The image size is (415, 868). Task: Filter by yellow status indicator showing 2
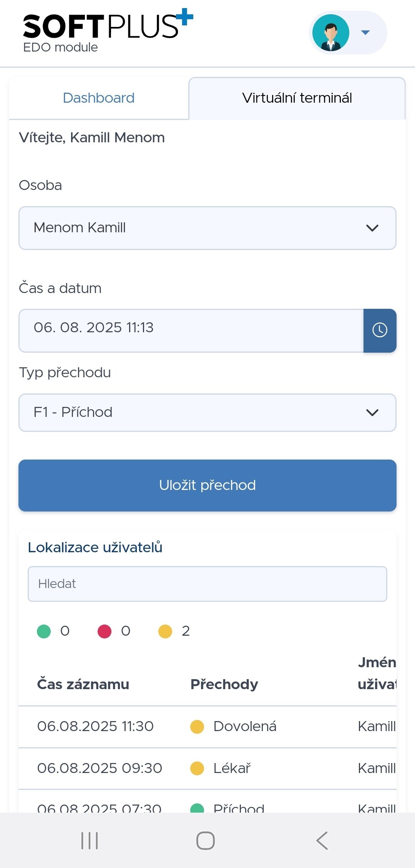click(165, 631)
